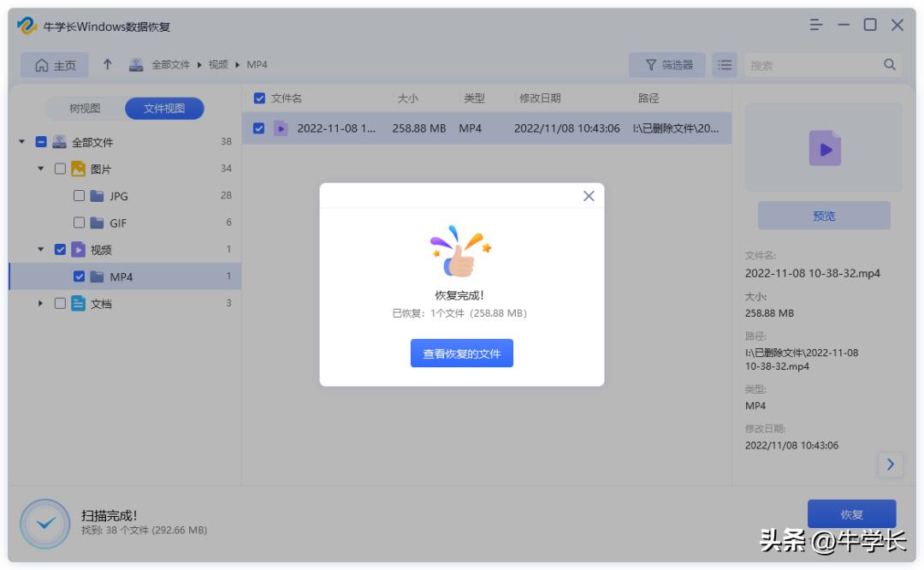Viewport: 924px width, 570px height.
Task: Click the magnifier icon in the search bar
Action: [890, 64]
